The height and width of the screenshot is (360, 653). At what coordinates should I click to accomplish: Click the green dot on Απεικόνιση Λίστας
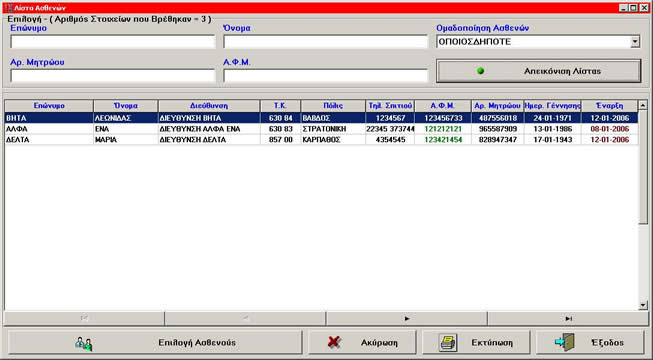[x=480, y=71]
